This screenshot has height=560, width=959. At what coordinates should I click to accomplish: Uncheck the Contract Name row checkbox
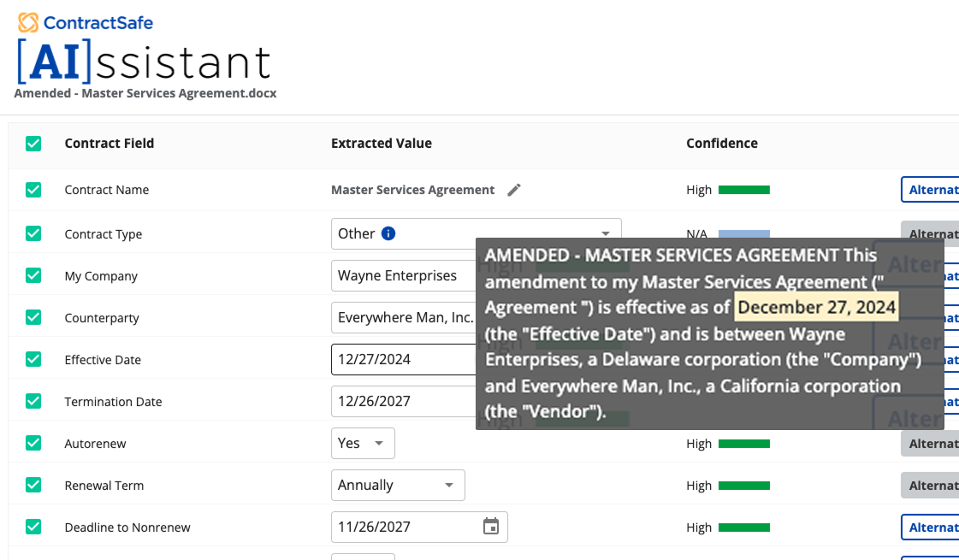[33, 190]
